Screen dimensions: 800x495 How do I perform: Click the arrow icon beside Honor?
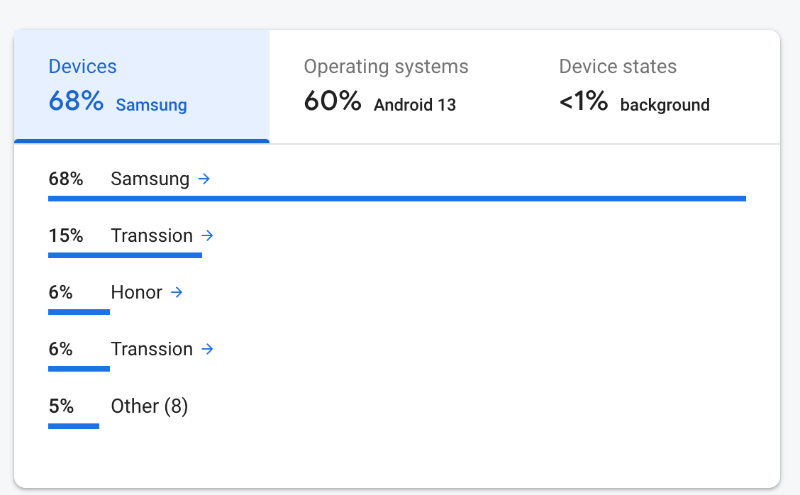pos(177,293)
